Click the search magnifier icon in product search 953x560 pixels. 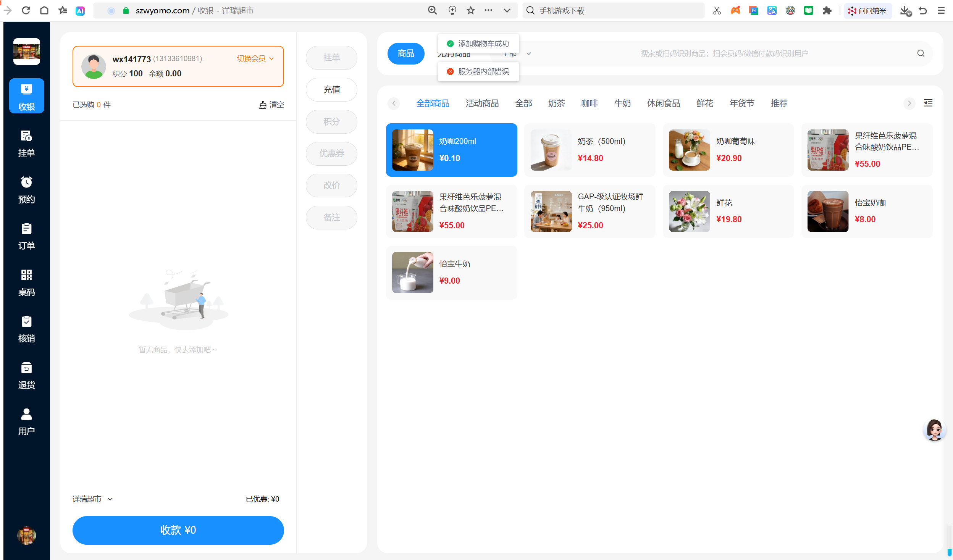tap(921, 53)
